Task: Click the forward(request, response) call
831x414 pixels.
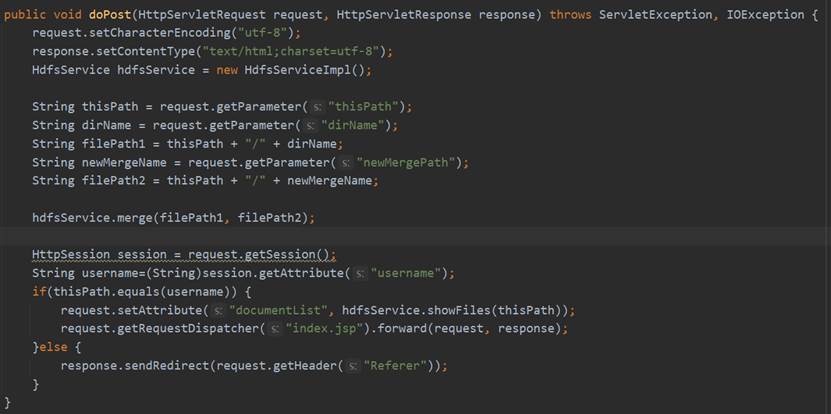Action: (x=469, y=328)
